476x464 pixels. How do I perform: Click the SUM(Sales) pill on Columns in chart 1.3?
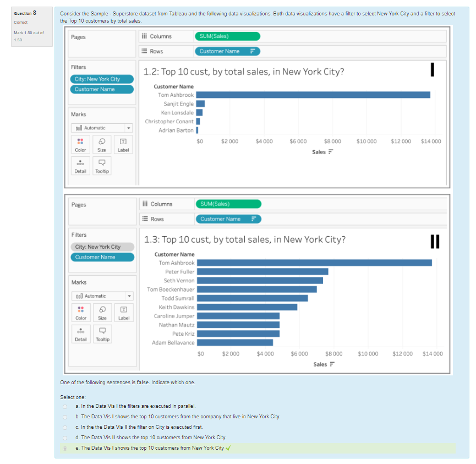click(x=228, y=204)
